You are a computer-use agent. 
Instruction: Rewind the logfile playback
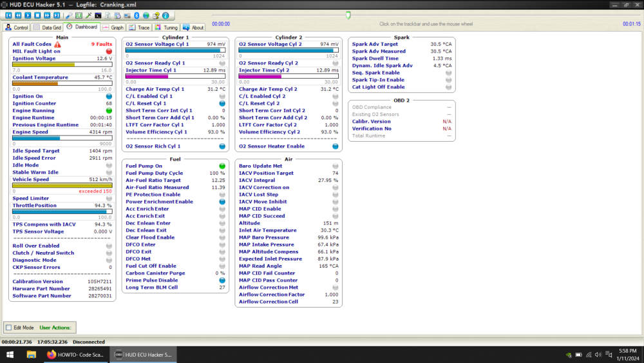tap(18, 15)
